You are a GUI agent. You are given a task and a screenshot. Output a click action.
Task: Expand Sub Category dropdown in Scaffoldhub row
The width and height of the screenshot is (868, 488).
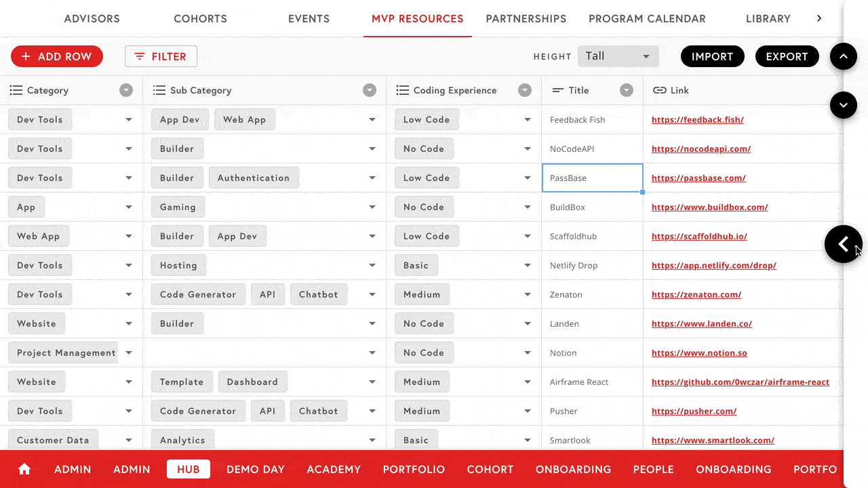click(x=372, y=237)
